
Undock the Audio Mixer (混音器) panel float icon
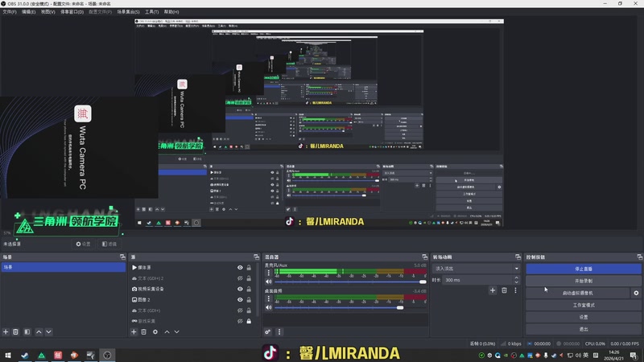pyautogui.click(x=425, y=257)
